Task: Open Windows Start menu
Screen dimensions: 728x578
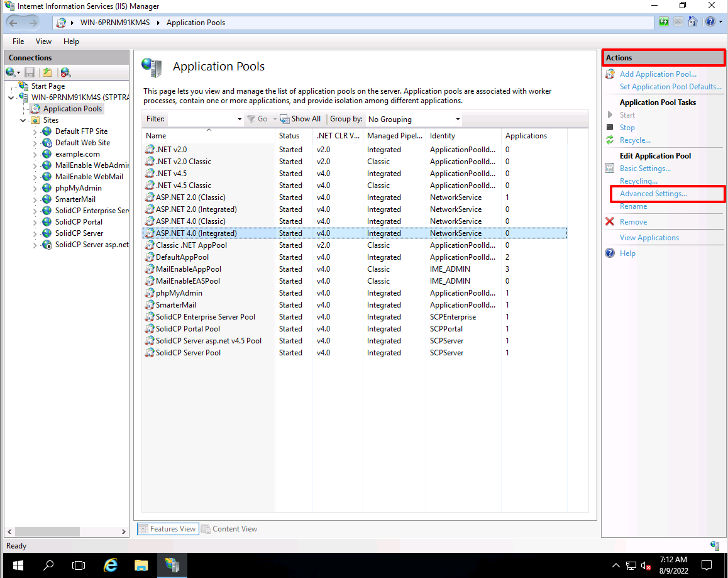Action: [18, 565]
